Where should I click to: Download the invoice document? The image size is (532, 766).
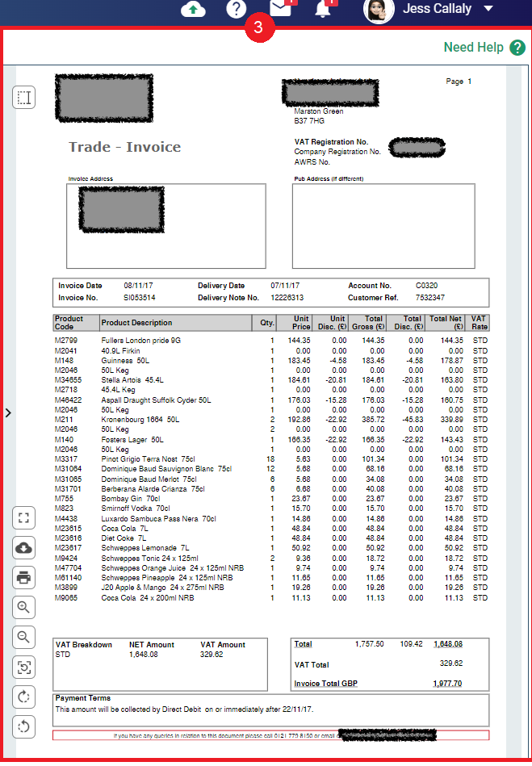coord(24,548)
